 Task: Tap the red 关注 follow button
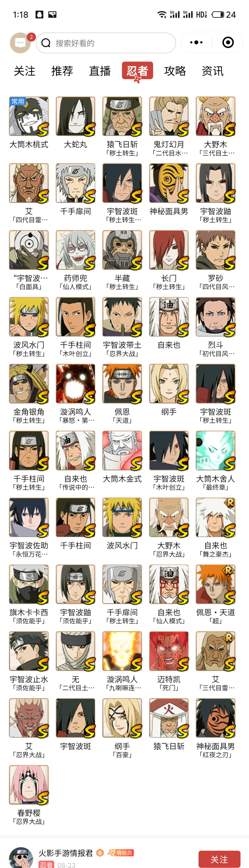(219, 859)
